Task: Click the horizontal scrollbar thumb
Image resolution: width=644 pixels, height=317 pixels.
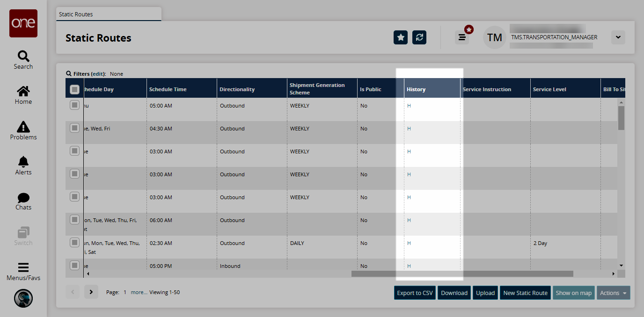Action: [x=462, y=274]
